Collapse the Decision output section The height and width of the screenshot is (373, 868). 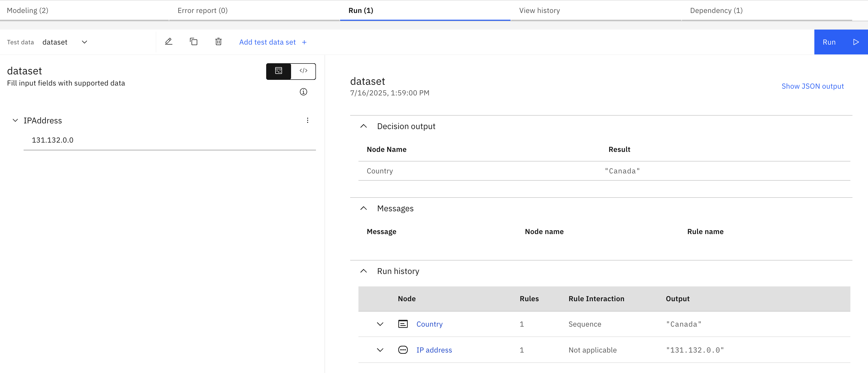(x=364, y=126)
